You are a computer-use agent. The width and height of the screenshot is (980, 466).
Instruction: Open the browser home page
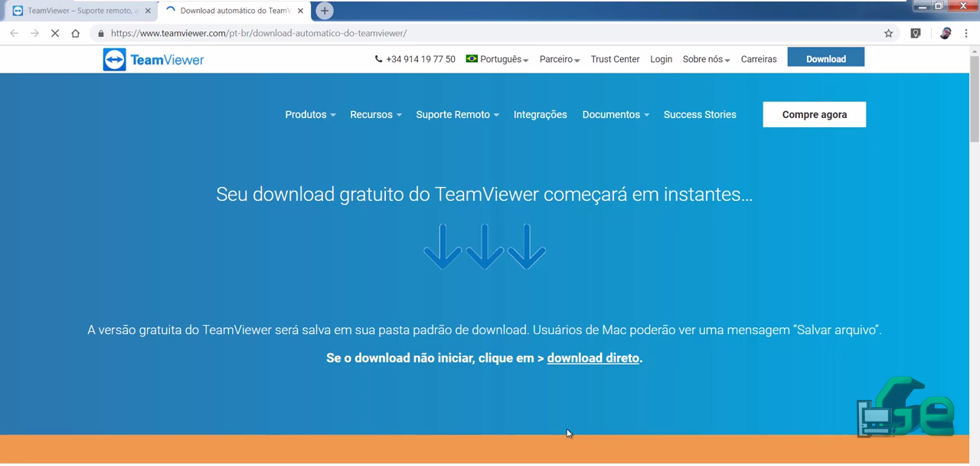75,33
